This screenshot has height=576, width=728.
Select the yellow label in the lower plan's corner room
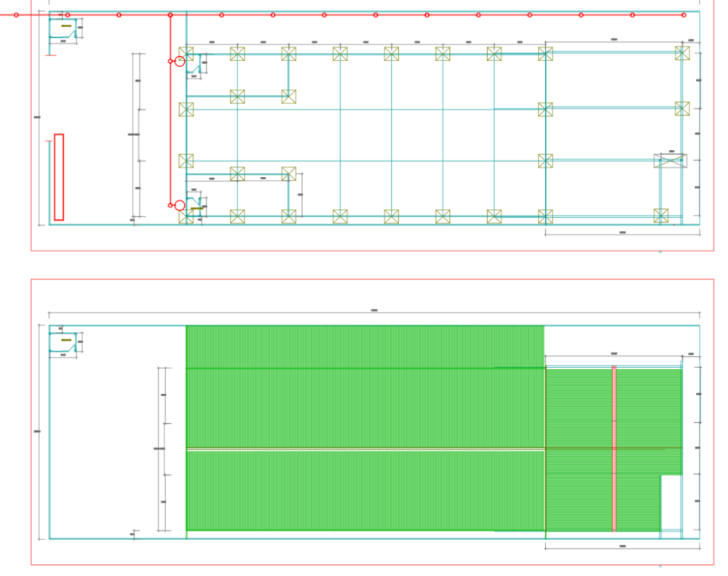[x=66, y=340]
